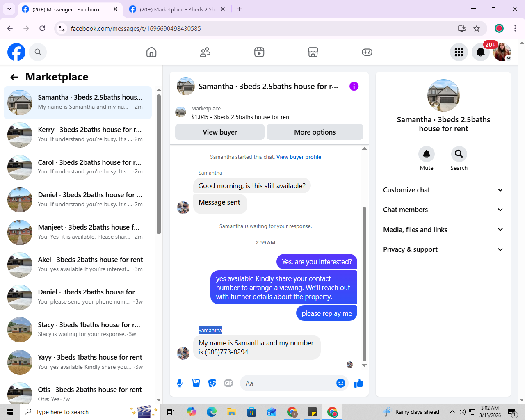525x420 pixels.
Task: Open View buyer profile link
Action: coord(299,157)
